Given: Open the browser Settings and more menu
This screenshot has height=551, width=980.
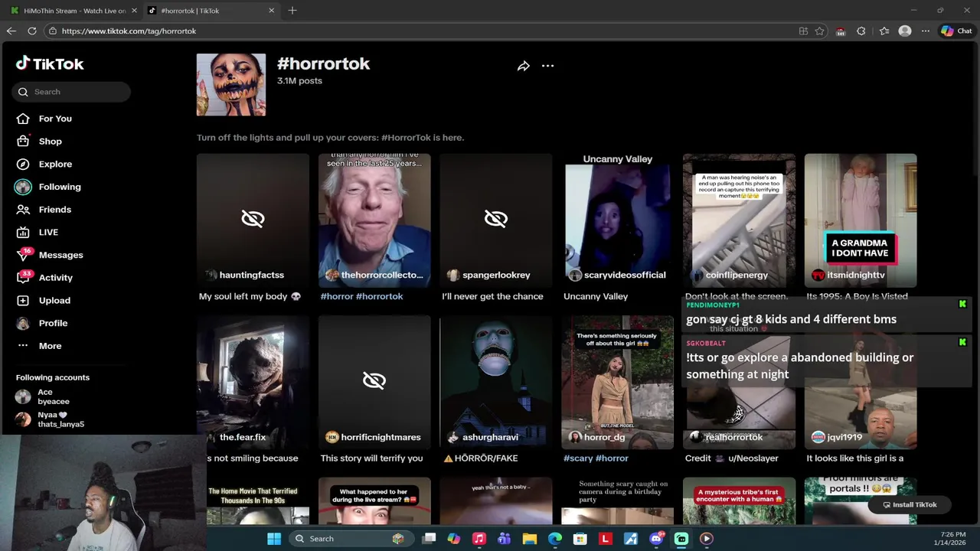Looking at the screenshot, I should click(x=926, y=31).
